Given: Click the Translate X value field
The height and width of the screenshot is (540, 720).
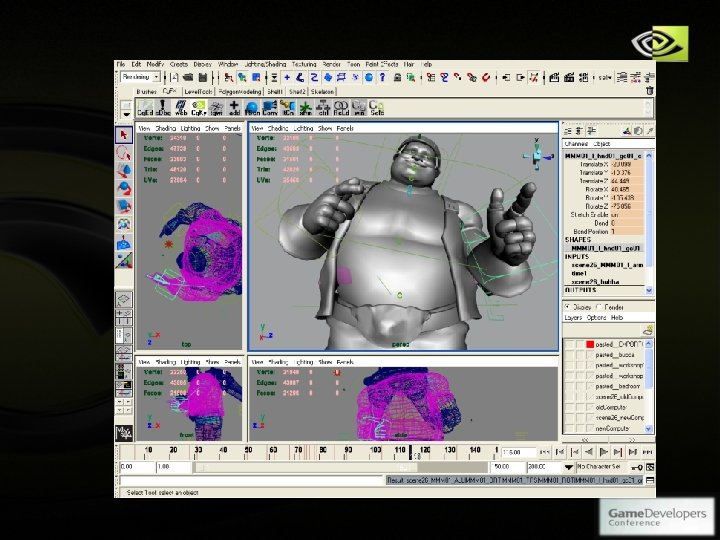Looking at the screenshot, I should [627, 164].
